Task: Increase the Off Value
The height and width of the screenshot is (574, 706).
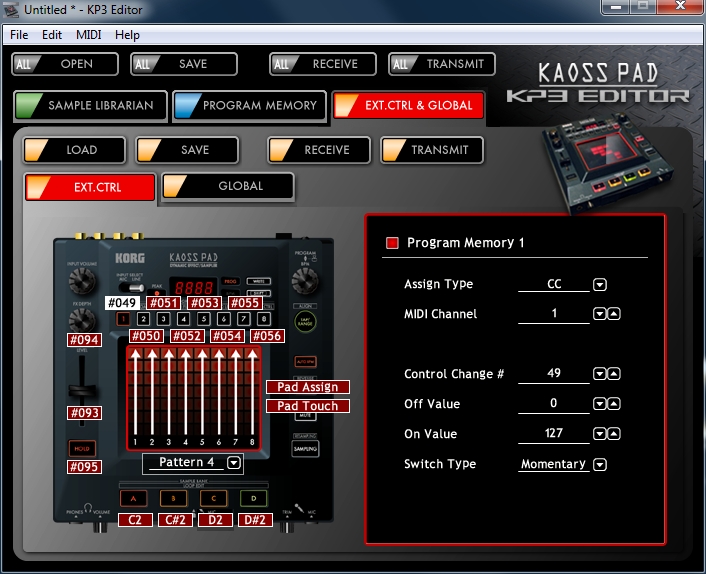Action: [614, 404]
